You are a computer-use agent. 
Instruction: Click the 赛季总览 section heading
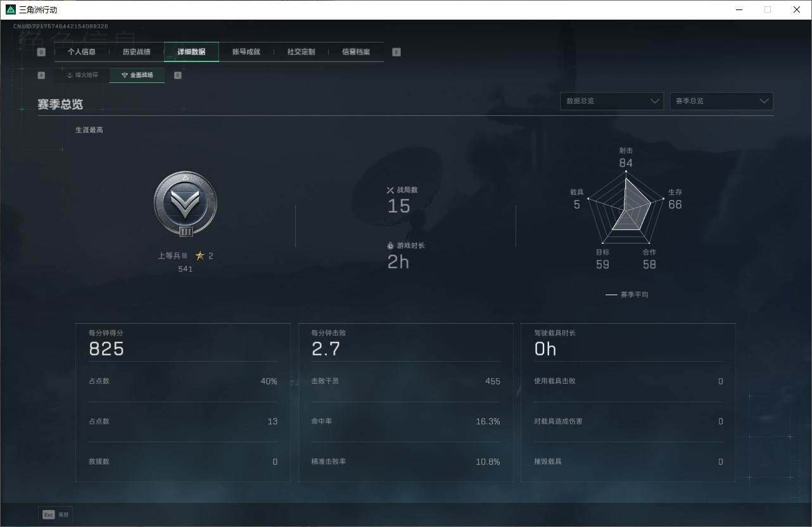pos(60,105)
